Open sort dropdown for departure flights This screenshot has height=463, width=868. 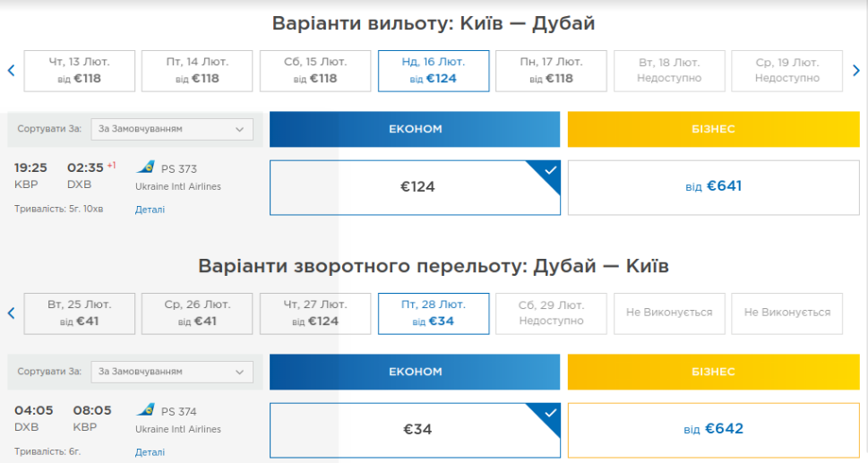[170, 129]
